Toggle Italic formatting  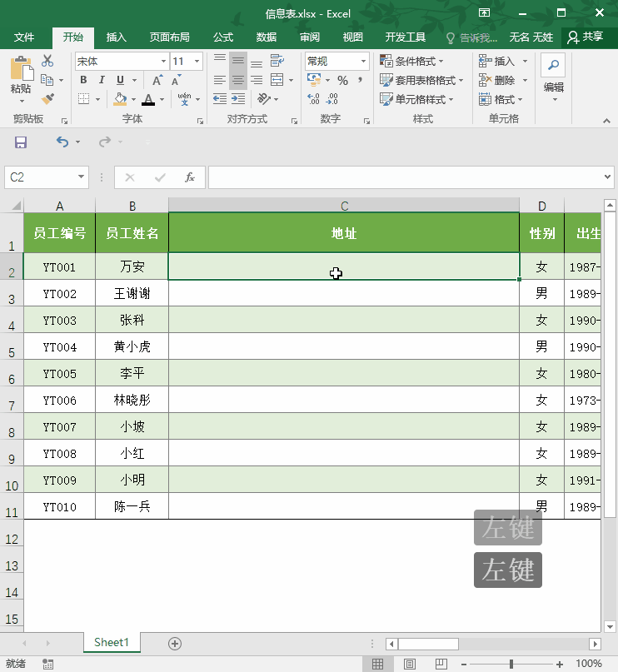point(102,80)
